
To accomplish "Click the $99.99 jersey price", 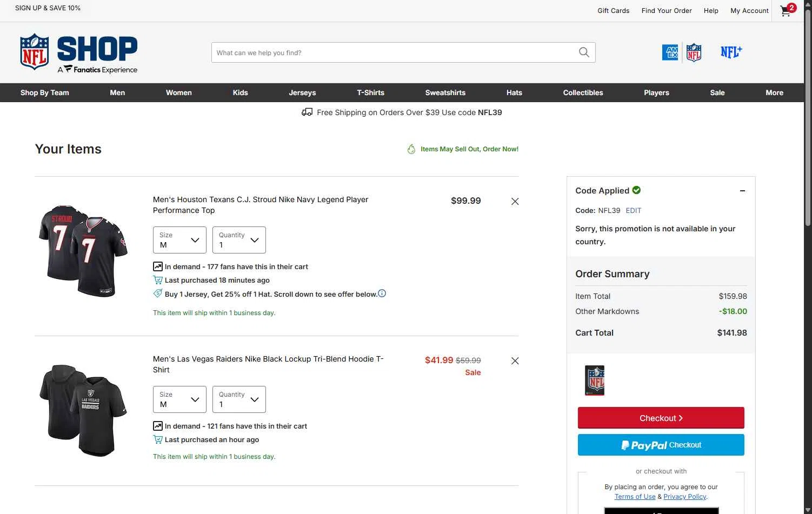I will [466, 201].
